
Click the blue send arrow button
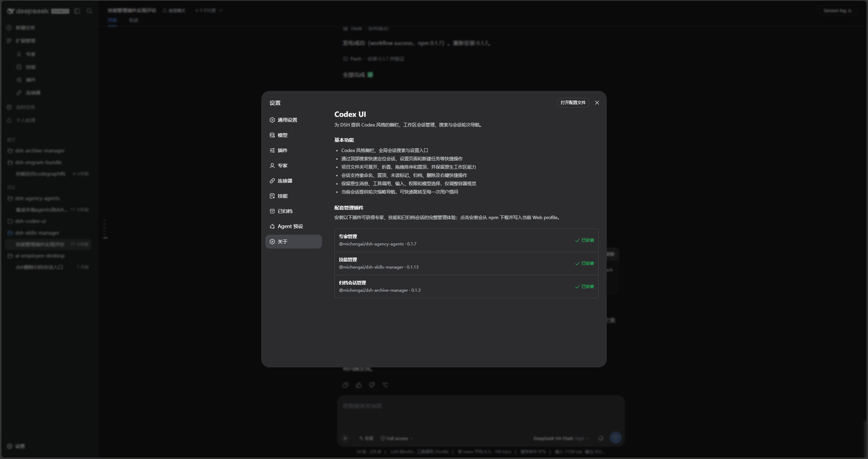click(615, 438)
